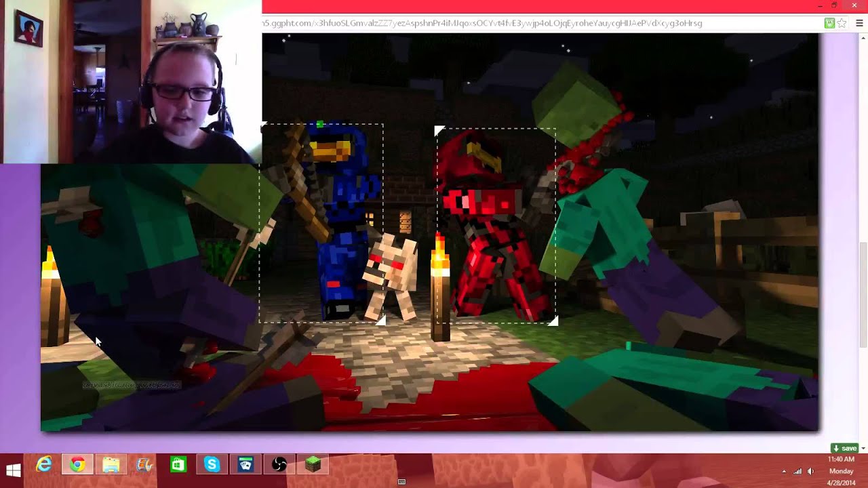
Task: Check network status via the signal icon
Action: point(797,471)
